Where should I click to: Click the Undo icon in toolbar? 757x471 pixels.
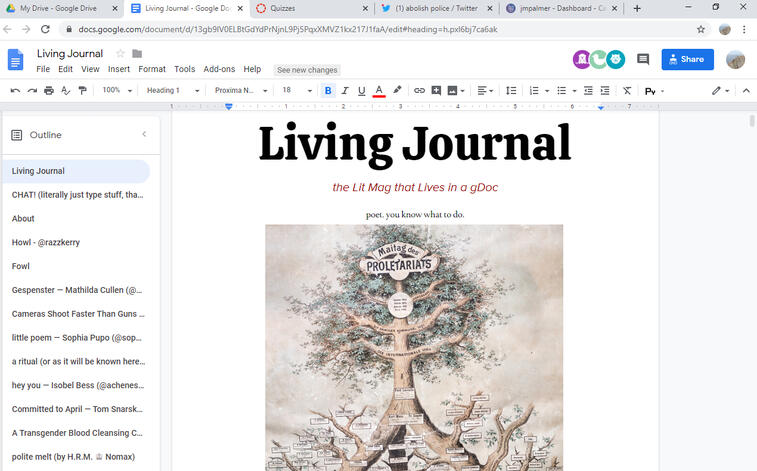(x=15, y=90)
